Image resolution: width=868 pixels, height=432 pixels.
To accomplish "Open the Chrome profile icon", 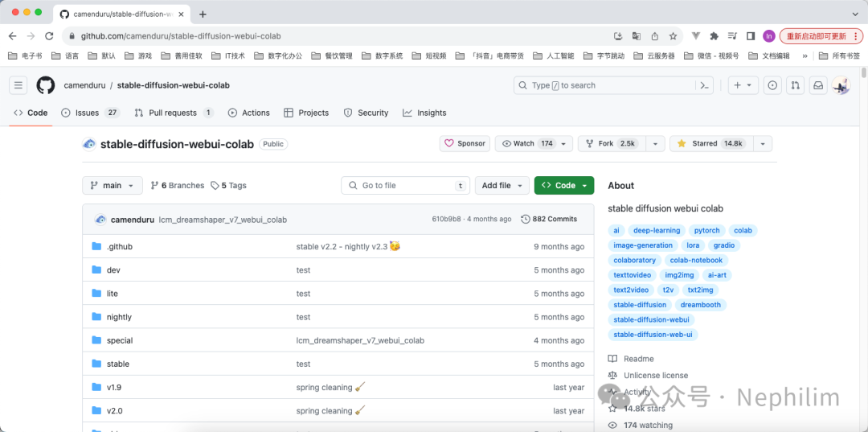I will [x=768, y=36].
